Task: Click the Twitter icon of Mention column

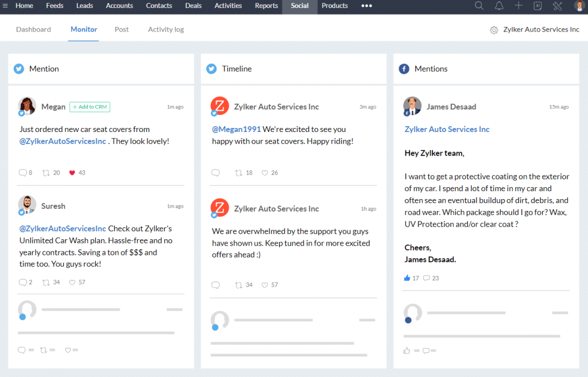Action: [x=19, y=69]
